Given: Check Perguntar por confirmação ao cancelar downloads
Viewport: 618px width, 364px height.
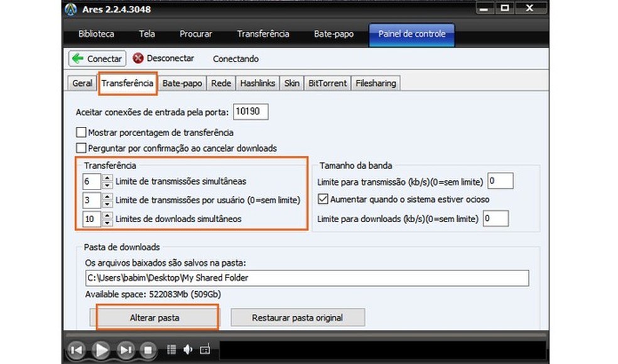Looking at the screenshot, I should pyautogui.click(x=81, y=148).
